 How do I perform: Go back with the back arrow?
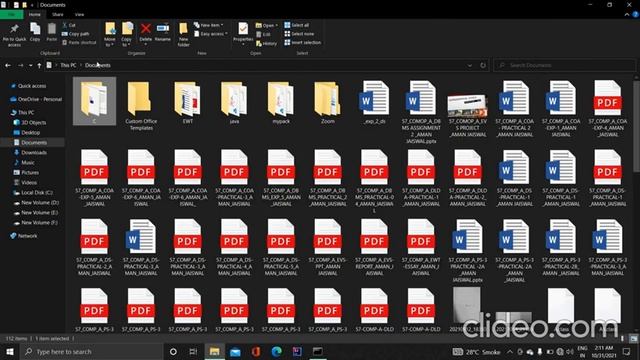8,65
